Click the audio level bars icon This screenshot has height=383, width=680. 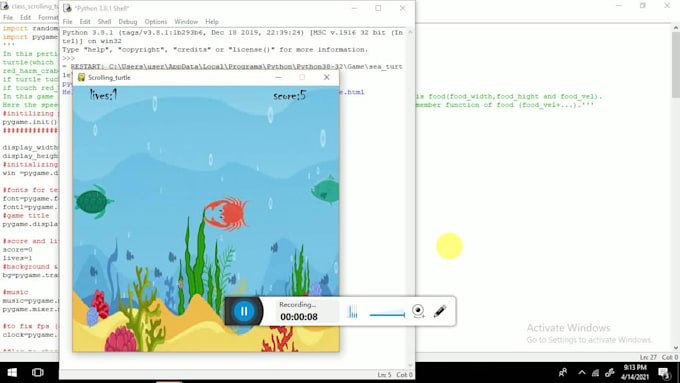(353, 311)
